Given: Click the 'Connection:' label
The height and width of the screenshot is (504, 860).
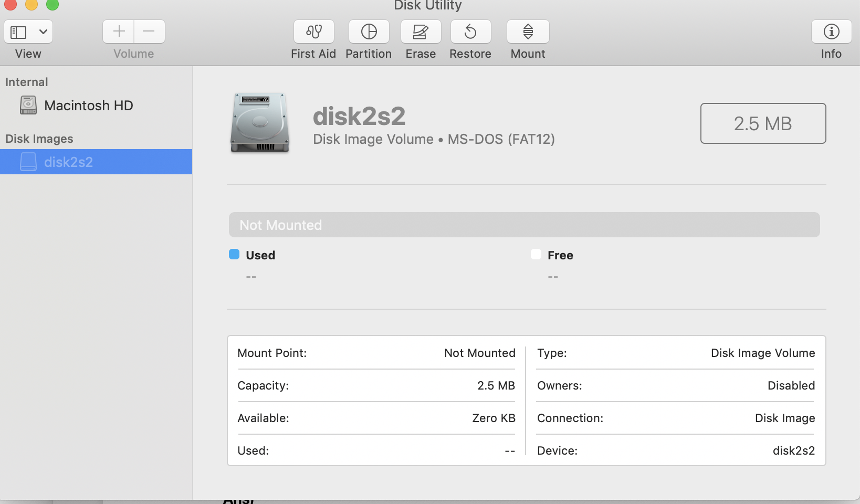Looking at the screenshot, I should coord(570,418).
